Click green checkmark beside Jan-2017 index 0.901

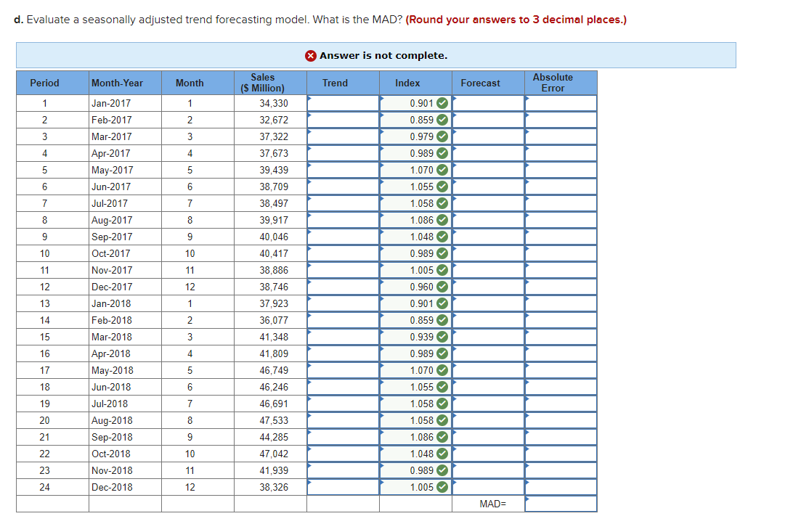442,103
